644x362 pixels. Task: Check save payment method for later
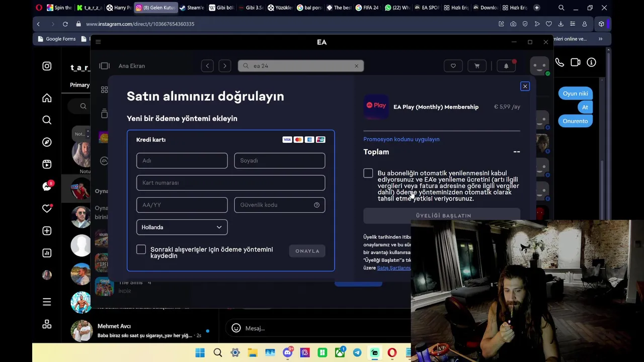(x=141, y=250)
